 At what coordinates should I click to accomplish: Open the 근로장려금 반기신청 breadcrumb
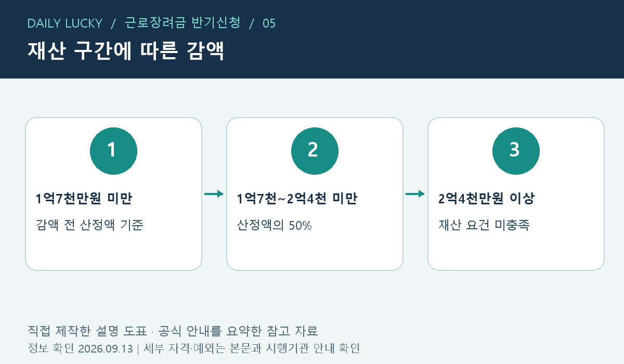point(183,23)
